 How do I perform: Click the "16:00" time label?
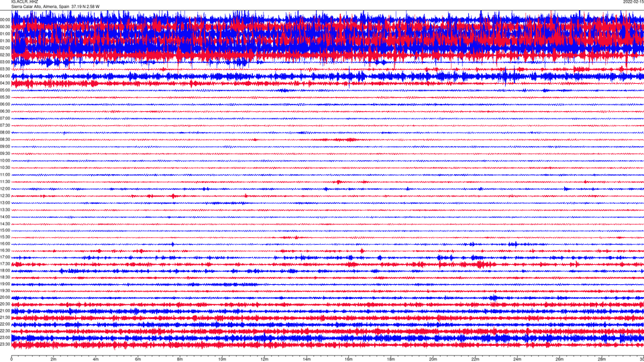(x=5, y=244)
